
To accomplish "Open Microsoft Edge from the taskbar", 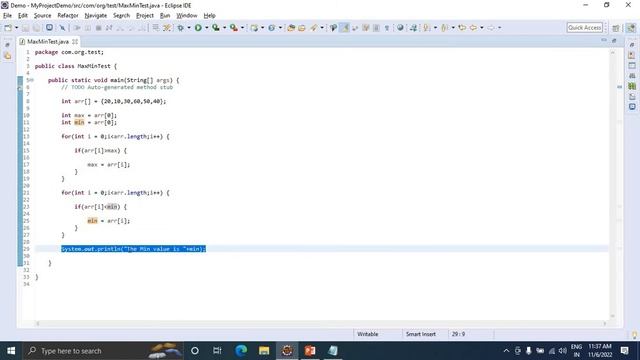I will (x=241, y=351).
